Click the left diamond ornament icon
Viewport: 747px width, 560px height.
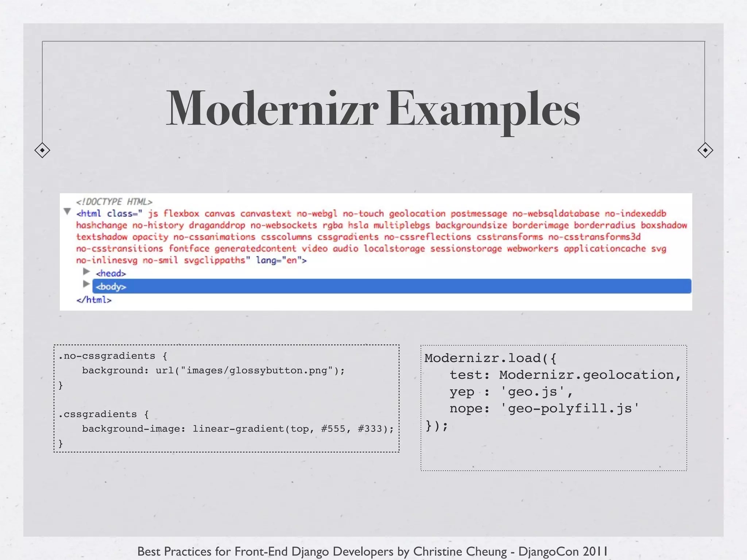[x=42, y=150]
